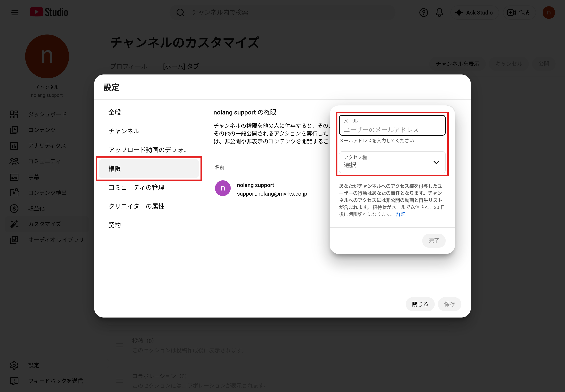The image size is (565, 392).
Task: Open 収益化 in the sidebar
Action: pyautogui.click(x=47, y=208)
